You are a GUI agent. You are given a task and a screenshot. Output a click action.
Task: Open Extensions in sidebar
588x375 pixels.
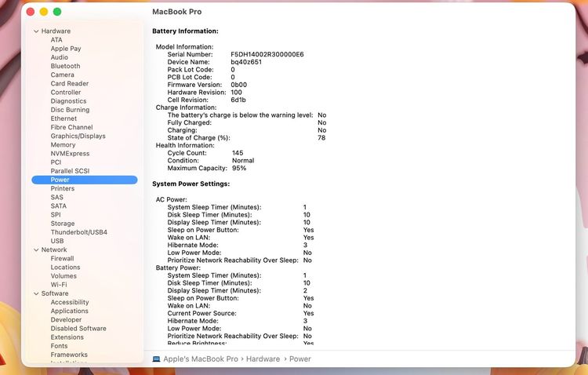(67, 337)
